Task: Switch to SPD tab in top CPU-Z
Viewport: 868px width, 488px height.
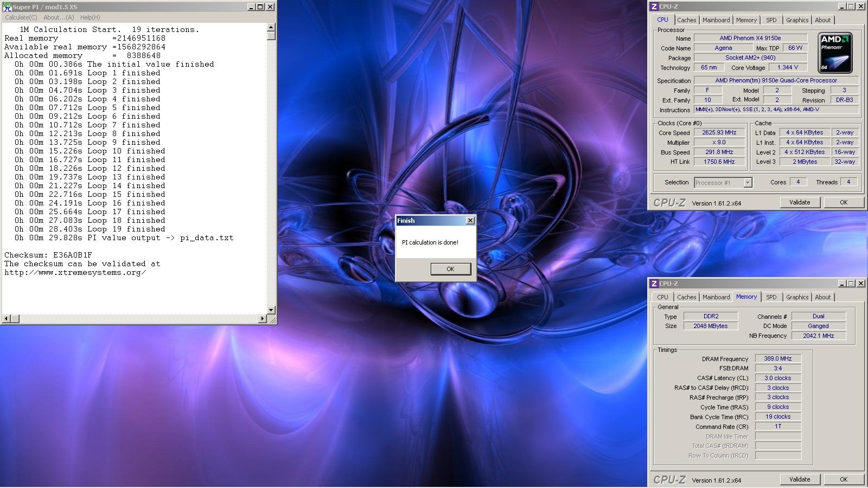Action: point(771,20)
